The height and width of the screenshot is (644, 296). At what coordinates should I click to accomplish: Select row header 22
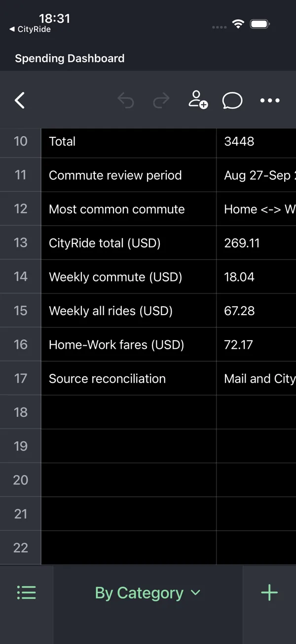pos(21,548)
